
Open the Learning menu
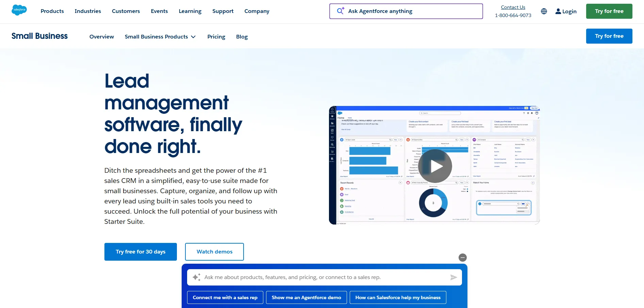[x=190, y=11]
